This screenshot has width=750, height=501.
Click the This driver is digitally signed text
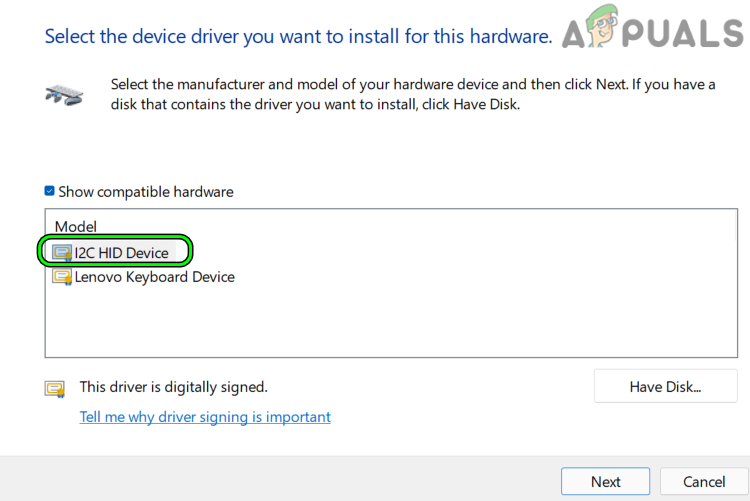click(x=173, y=387)
